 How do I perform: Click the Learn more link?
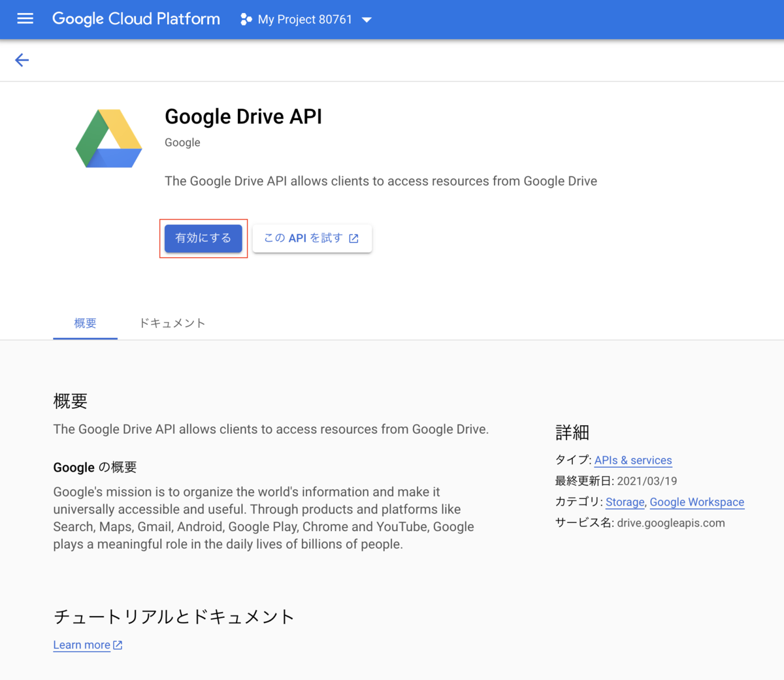tap(81, 644)
